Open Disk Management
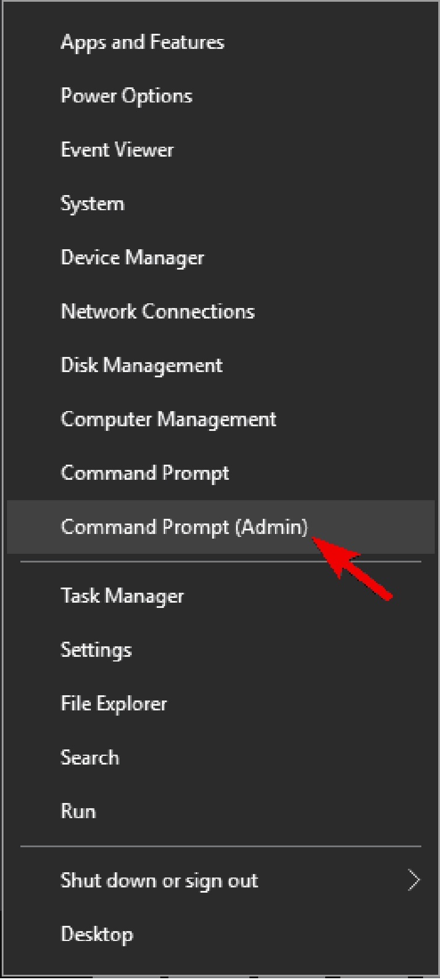 pos(142,365)
